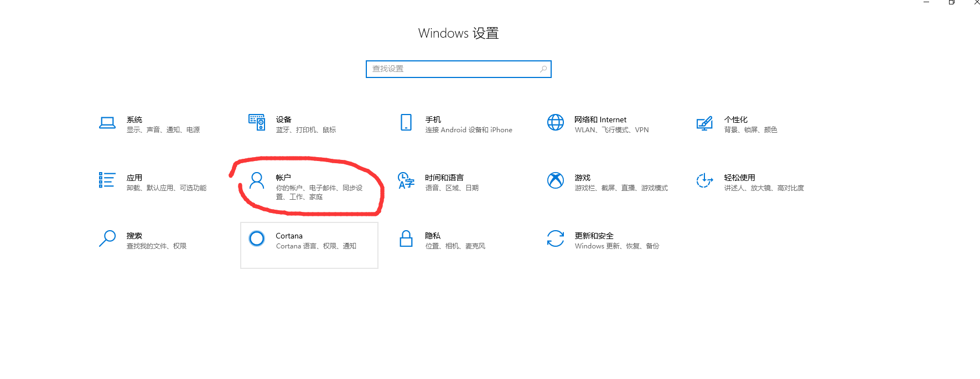This screenshot has height=379, width=980.
Task: Open the 手机 phone icon
Action: tap(406, 122)
